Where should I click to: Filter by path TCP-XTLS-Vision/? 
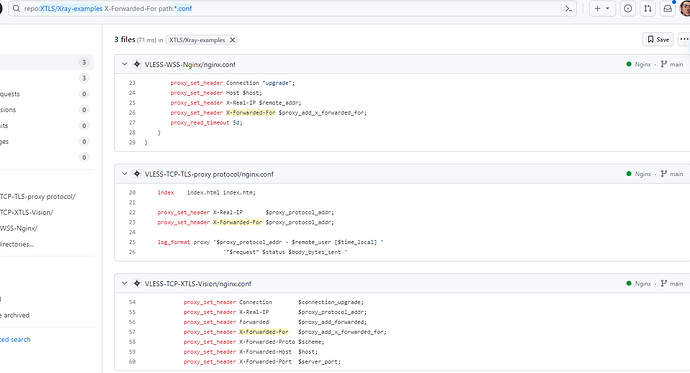[27, 212]
